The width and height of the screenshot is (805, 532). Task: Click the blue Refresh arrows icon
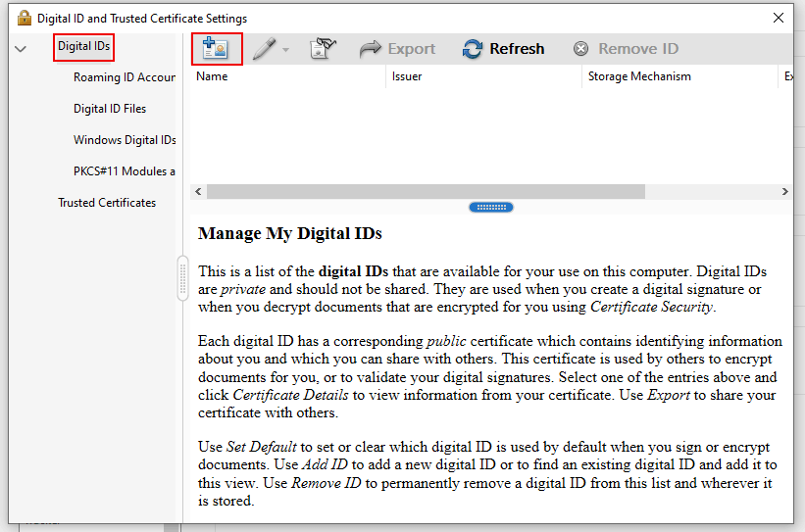[x=473, y=49]
